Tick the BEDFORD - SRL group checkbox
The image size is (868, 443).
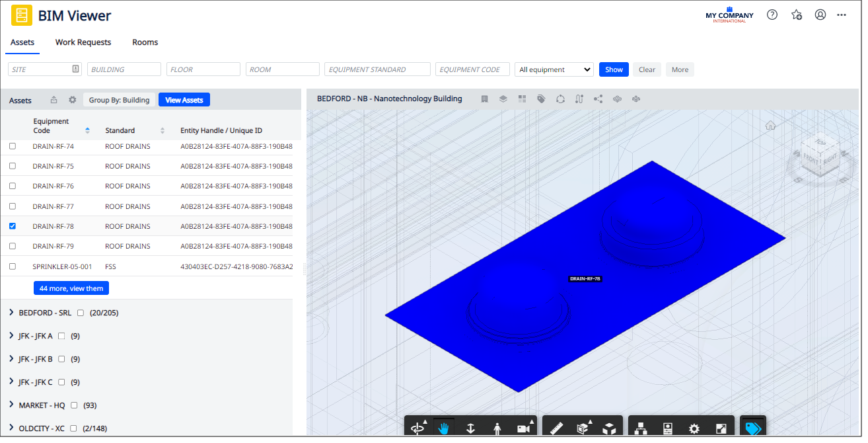point(81,313)
